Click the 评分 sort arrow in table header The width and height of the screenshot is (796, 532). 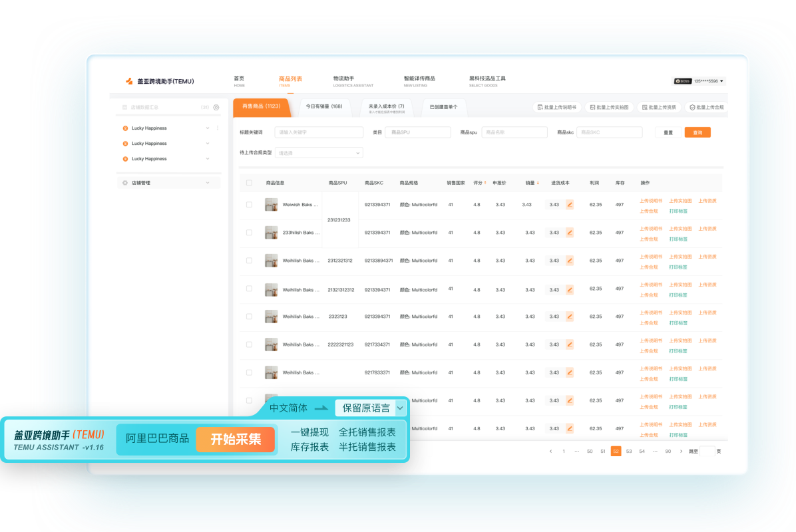(x=485, y=183)
